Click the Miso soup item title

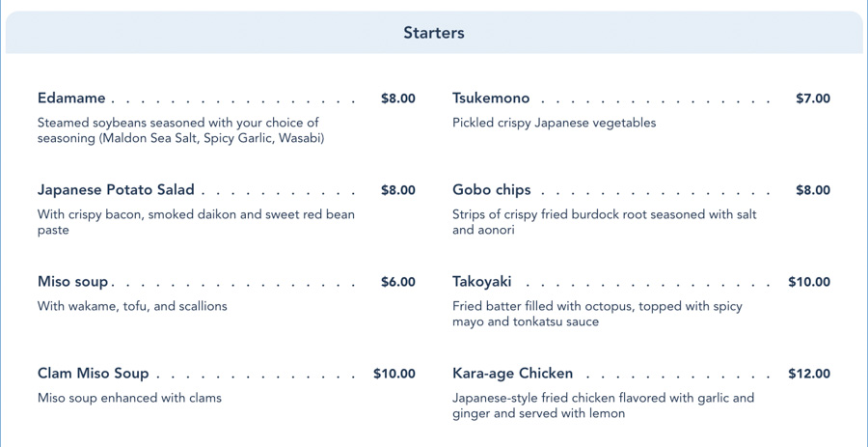(x=73, y=282)
